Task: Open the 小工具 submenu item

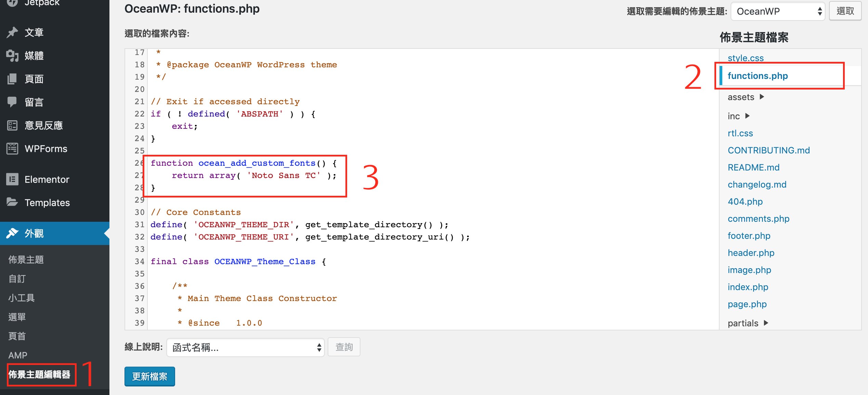Action: pos(22,298)
